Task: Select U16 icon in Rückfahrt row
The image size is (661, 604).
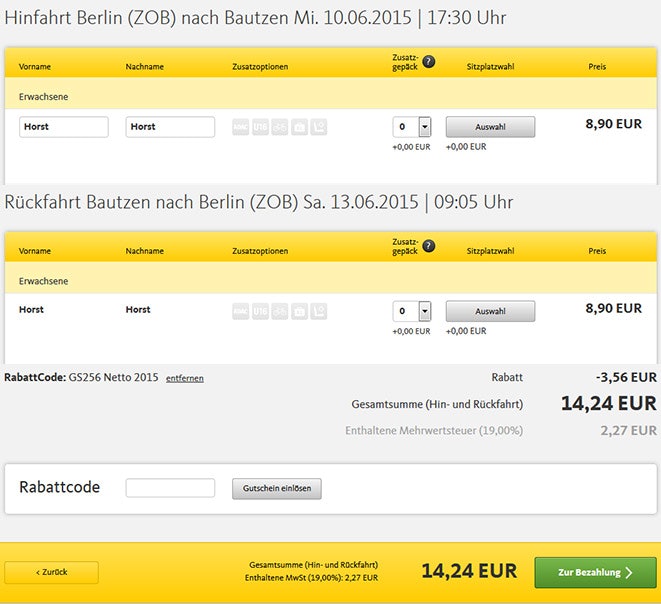Action: click(260, 311)
